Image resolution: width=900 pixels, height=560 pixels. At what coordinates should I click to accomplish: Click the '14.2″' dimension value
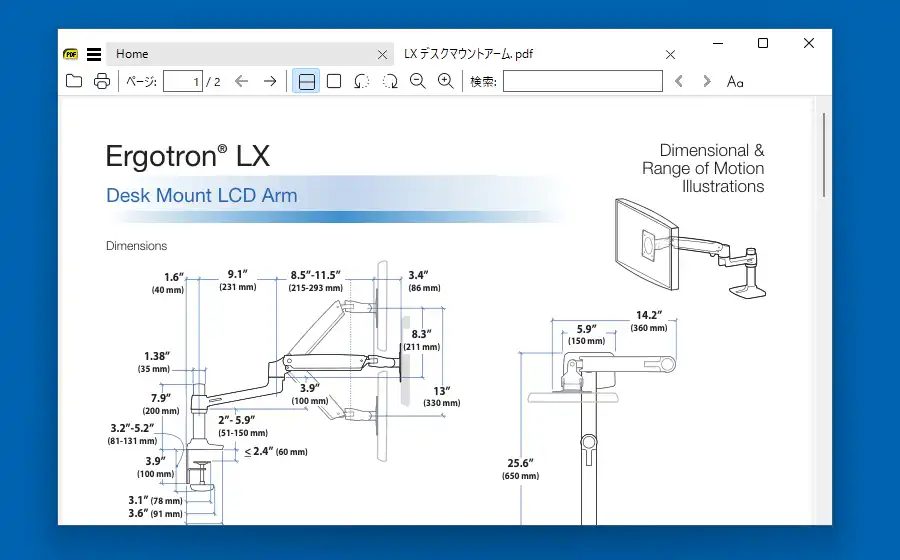point(649,315)
